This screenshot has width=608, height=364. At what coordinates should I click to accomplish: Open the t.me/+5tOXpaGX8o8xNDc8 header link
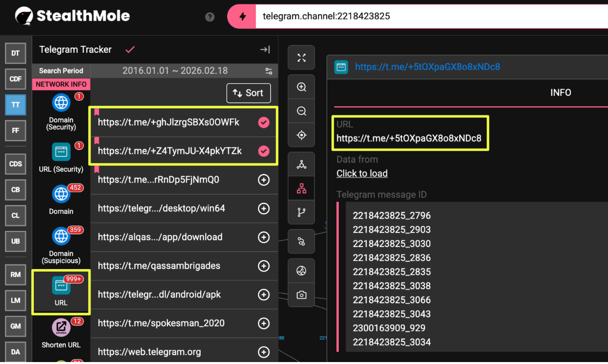coord(427,67)
